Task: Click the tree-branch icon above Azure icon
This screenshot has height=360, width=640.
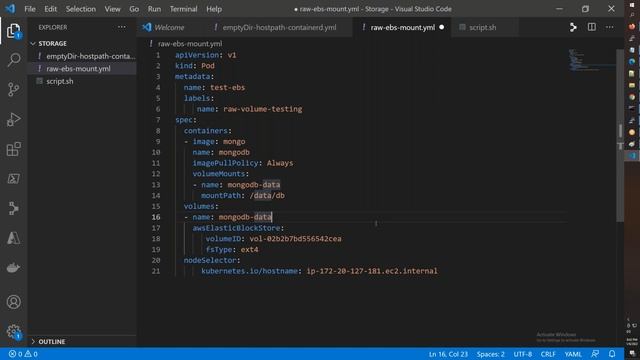Action: tap(13, 208)
